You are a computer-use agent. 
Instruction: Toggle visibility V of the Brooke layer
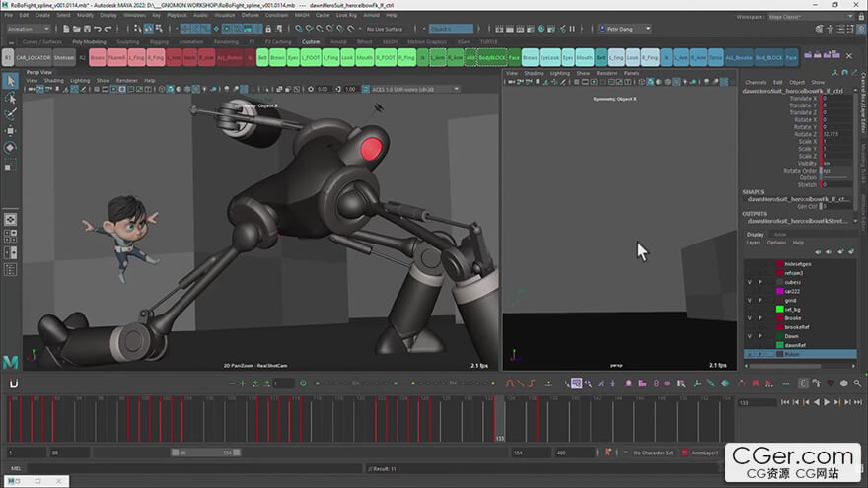[x=750, y=318]
